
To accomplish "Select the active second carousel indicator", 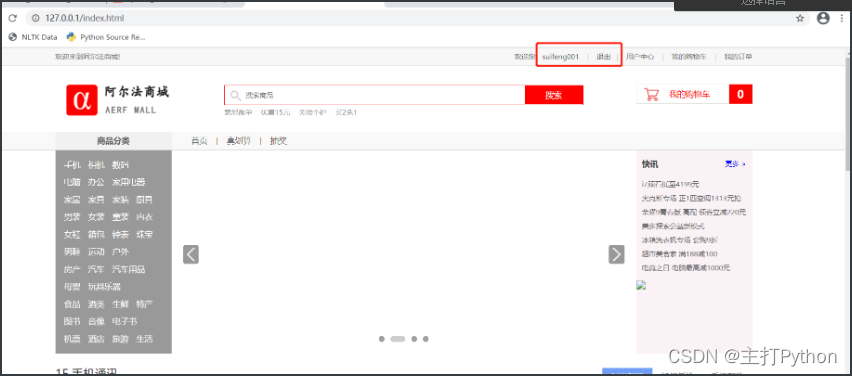I will coord(398,339).
